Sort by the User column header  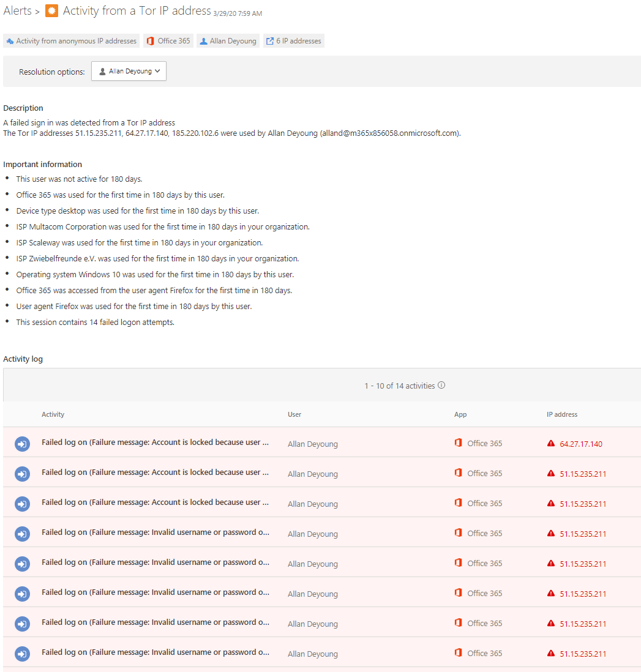tap(294, 414)
